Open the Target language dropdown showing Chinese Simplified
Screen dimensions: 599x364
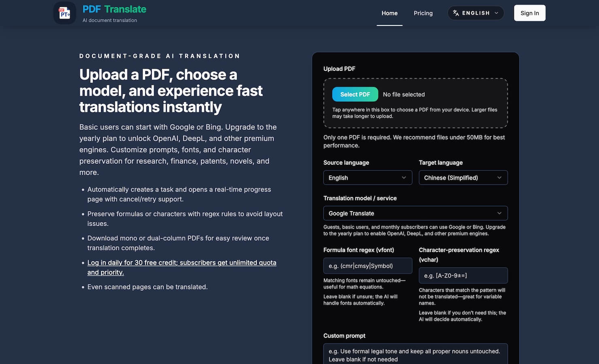coord(463,178)
